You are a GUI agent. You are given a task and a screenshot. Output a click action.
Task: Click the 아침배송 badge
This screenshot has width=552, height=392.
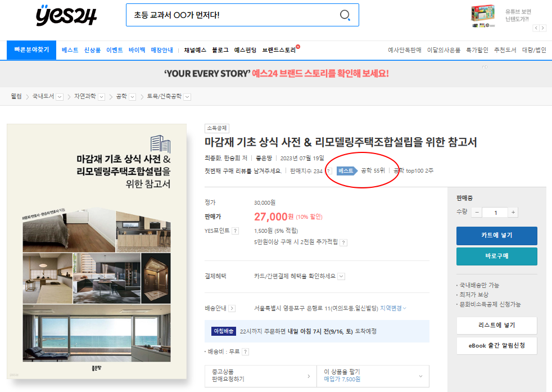point(224,331)
